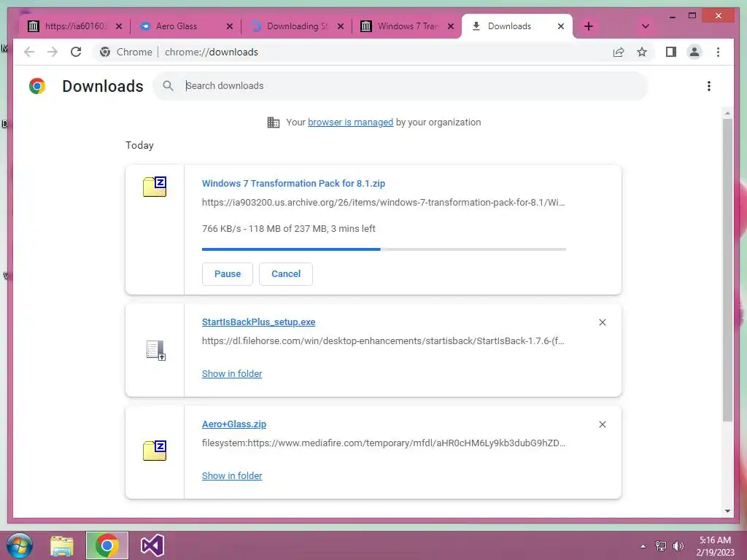Click the zip icon for Windows 7 Transformation Pack
The image size is (747, 560).
click(155, 186)
